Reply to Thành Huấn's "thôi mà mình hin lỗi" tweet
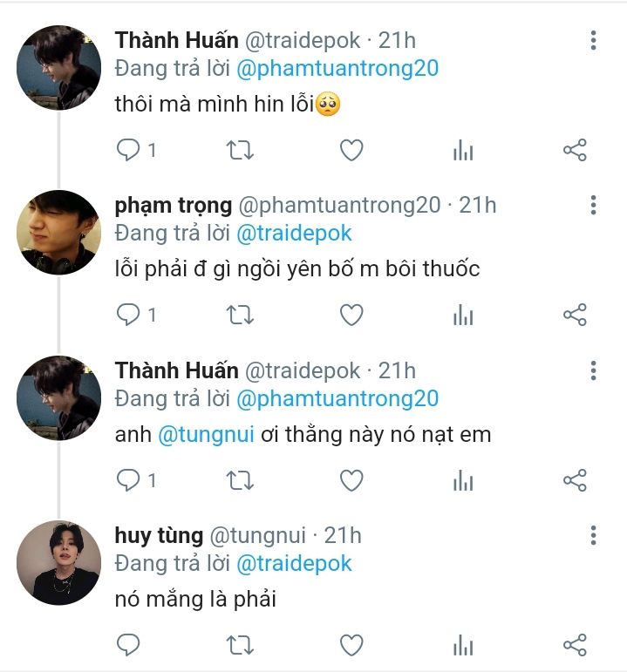 click(x=128, y=151)
